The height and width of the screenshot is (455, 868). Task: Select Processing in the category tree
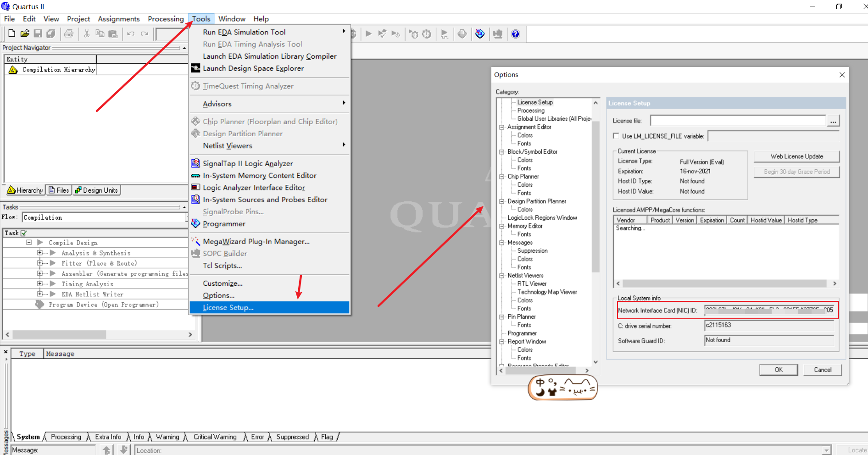[531, 111]
